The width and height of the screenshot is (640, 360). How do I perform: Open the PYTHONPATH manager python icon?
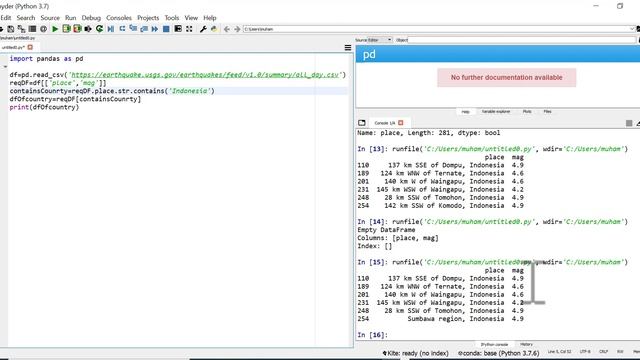(x=214, y=29)
